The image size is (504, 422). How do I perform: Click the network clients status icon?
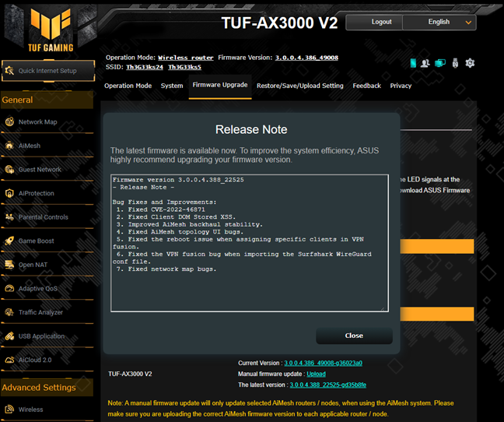pos(440,63)
